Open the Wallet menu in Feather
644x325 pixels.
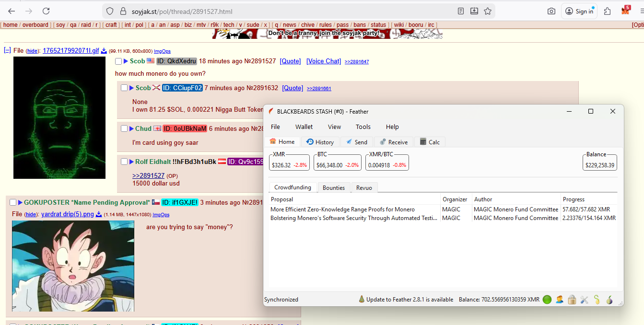tap(304, 127)
